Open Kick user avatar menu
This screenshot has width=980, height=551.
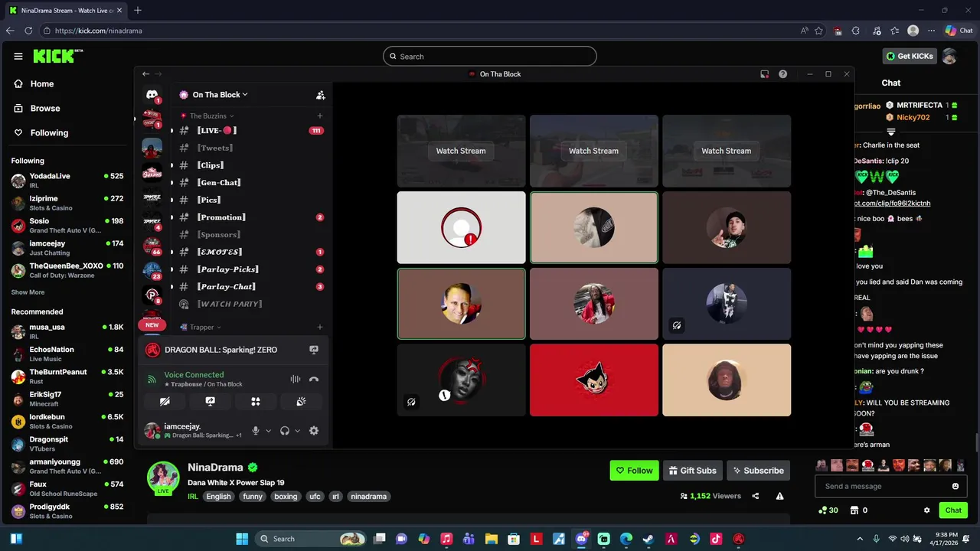[949, 56]
